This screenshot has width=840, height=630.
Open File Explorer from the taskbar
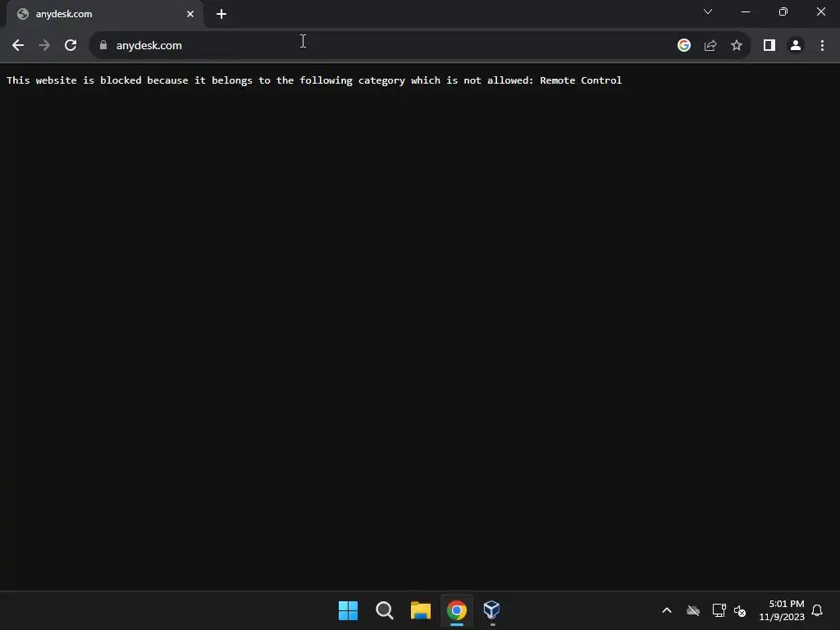point(421,610)
